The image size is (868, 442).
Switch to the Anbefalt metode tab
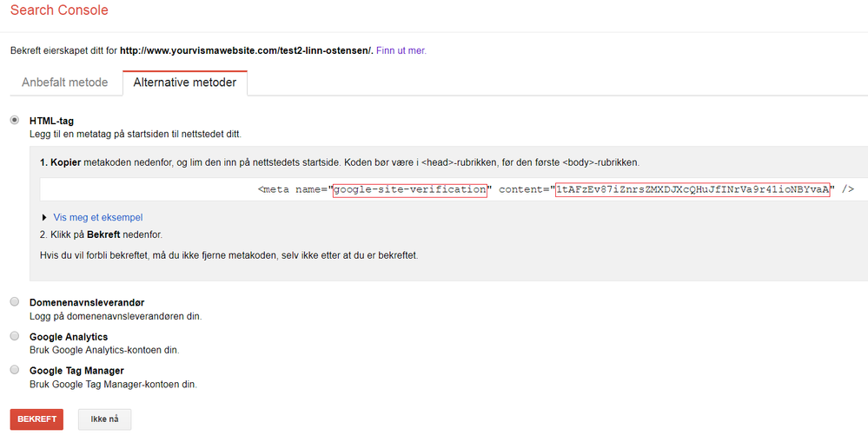click(x=65, y=82)
